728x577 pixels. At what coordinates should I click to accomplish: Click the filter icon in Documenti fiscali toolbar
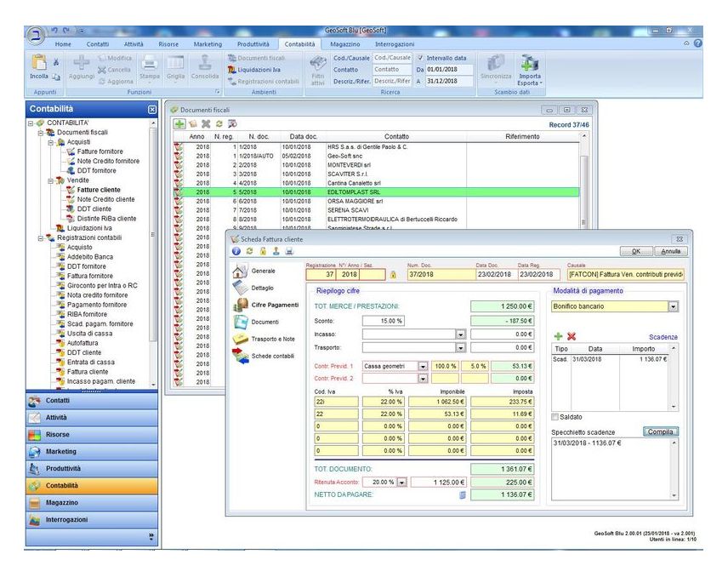(233, 123)
